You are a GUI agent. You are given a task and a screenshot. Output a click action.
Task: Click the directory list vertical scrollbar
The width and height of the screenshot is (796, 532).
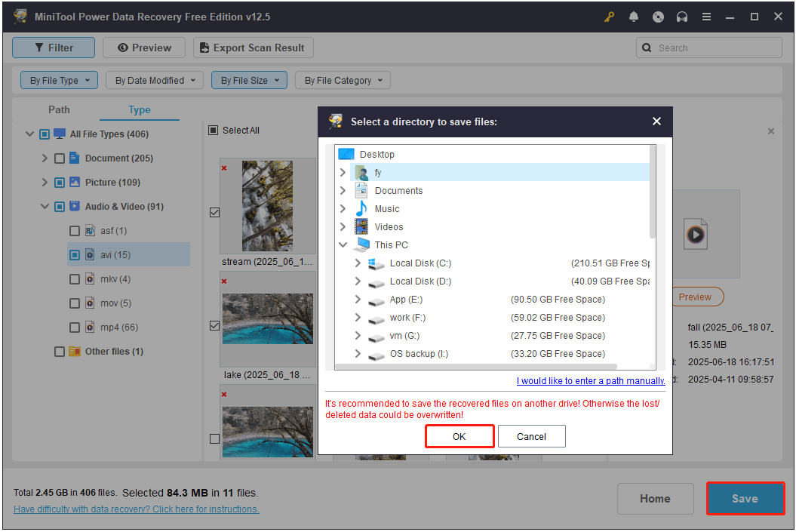(653, 196)
